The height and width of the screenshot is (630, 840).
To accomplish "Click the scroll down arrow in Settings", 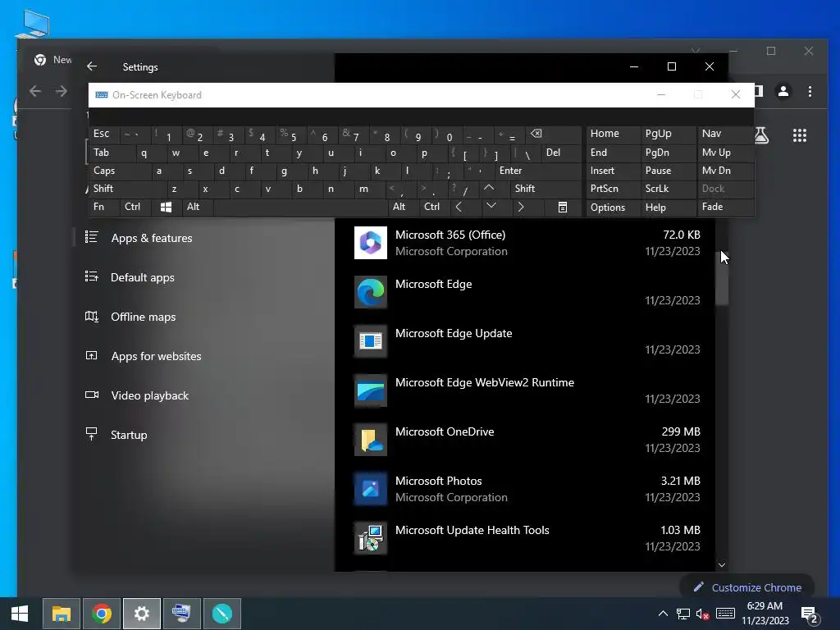I will (x=722, y=564).
